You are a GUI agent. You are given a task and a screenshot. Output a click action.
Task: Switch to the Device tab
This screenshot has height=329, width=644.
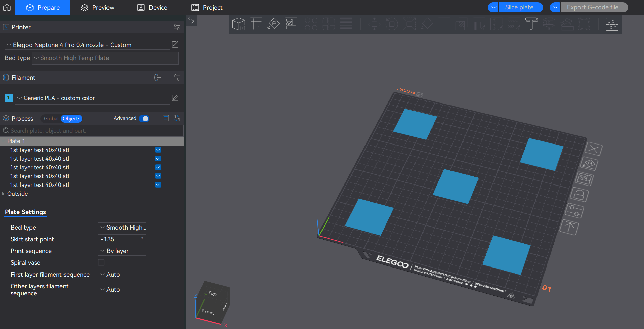pos(153,7)
